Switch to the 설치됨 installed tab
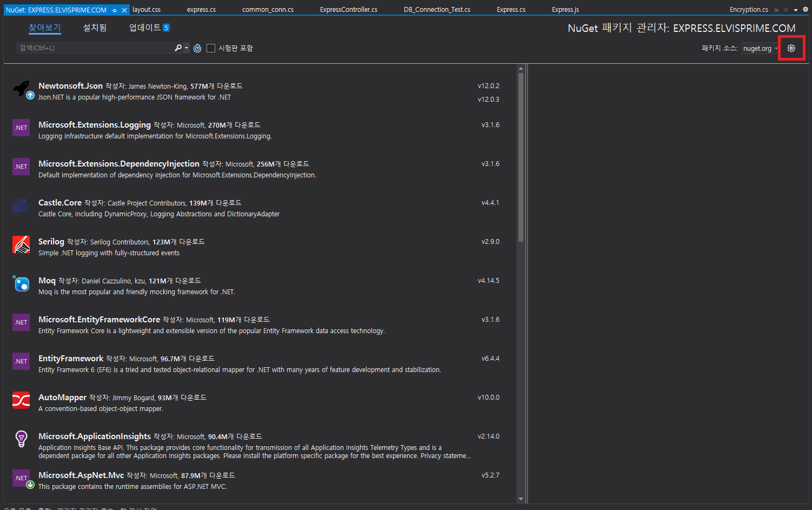Image resolution: width=812 pixels, height=510 pixels. (95, 28)
